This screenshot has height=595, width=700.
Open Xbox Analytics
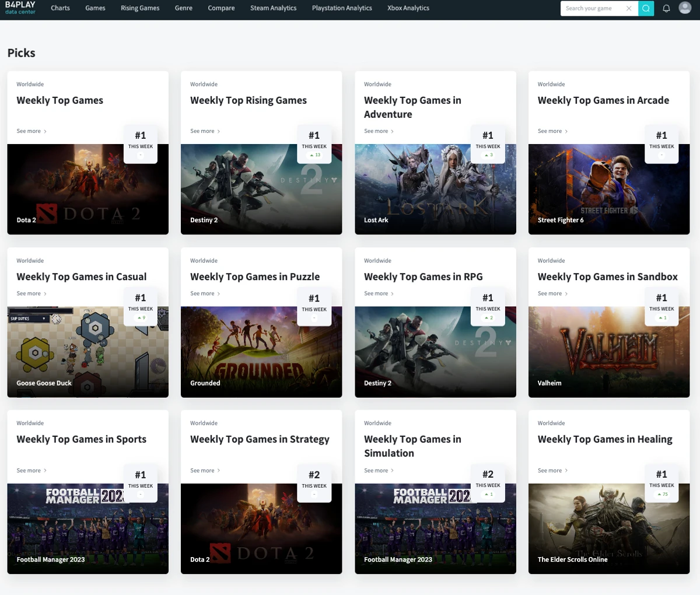pos(408,8)
